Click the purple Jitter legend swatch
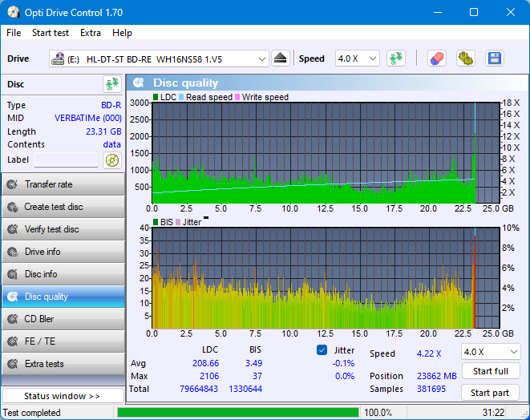Viewport: 530px width, 420px height. click(178, 222)
